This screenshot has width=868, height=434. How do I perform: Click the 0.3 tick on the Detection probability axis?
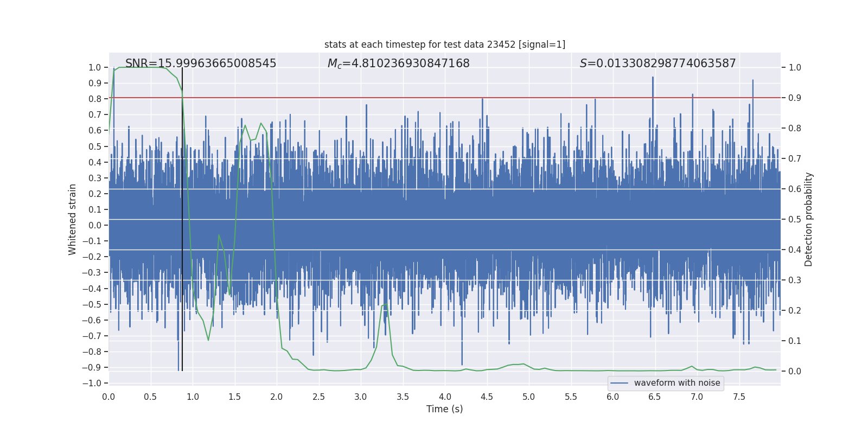pos(795,280)
